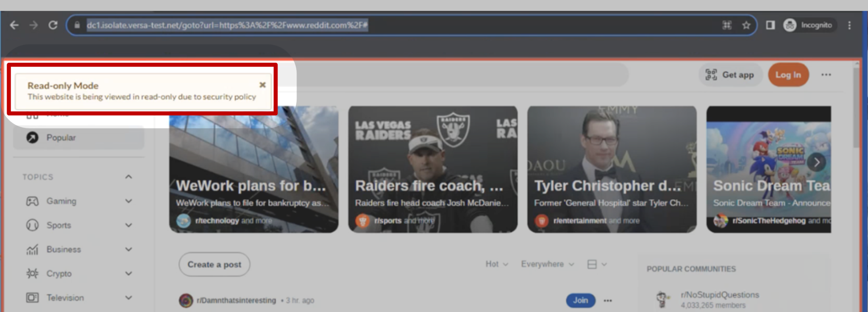This screenshot has width=868, height=312.
Task: Click the Crypto topic icon
Action: (x=32, y=274)
